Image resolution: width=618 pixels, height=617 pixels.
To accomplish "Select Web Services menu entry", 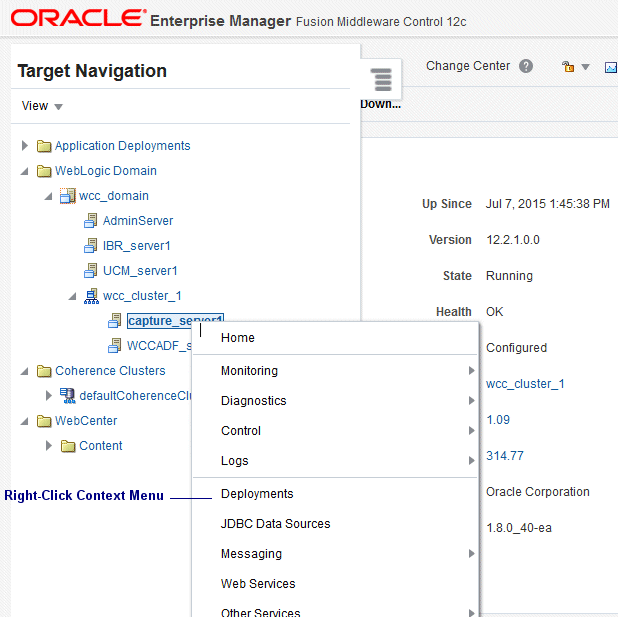I will (x=335, y=583).
